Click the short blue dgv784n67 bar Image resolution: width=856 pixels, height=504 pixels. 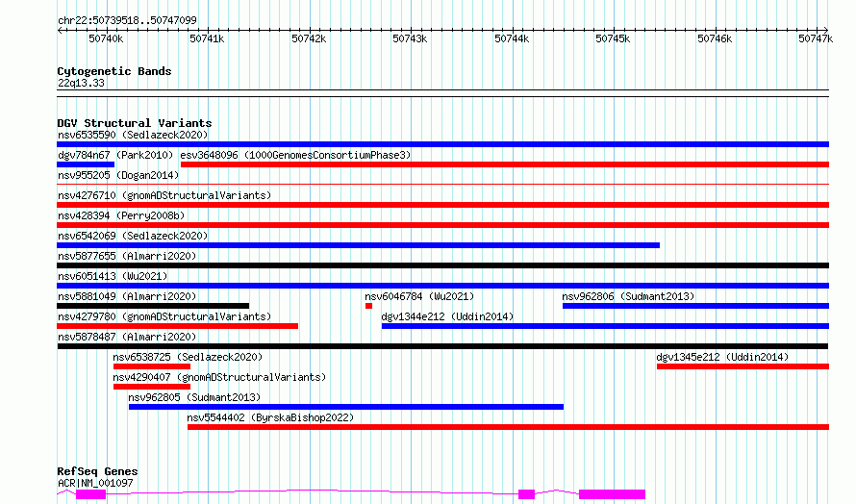(86, 164)
